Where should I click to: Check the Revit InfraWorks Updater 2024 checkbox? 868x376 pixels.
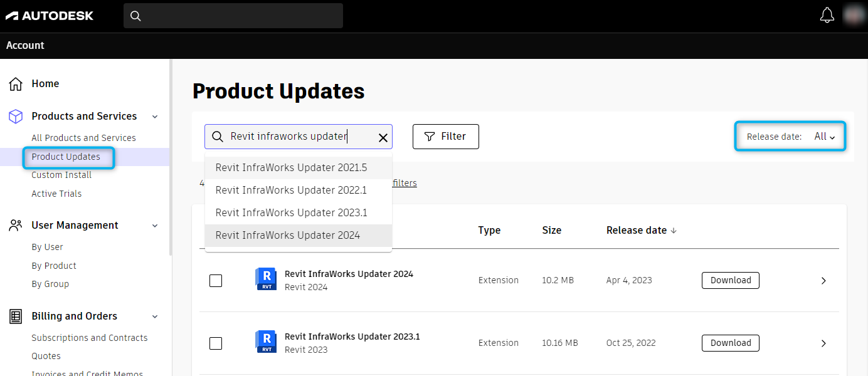[216, 281]
